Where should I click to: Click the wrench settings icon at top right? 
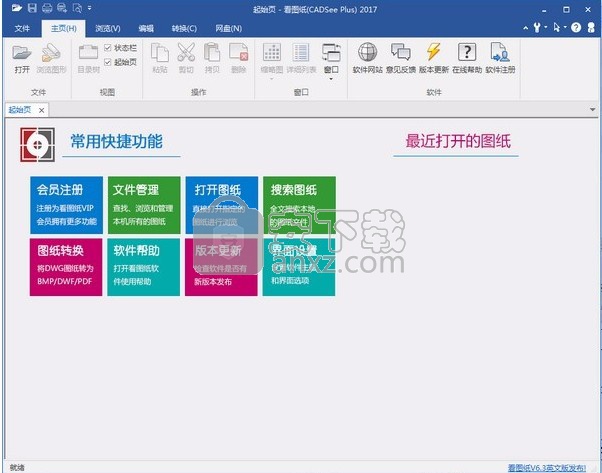(x=537, y=28)
